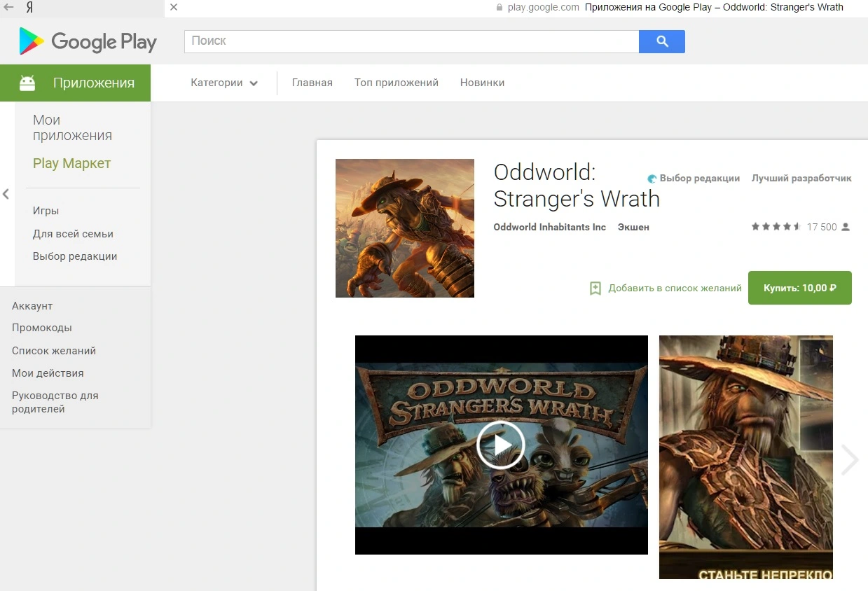
Task: Close the browser tab with X
Action: coord(174,7)
